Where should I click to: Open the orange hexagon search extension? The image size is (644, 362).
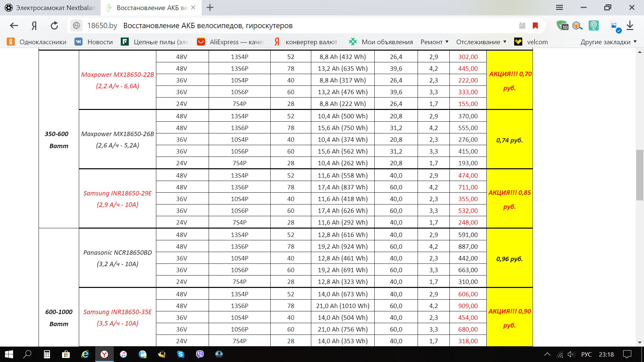[x=577, y=25]
